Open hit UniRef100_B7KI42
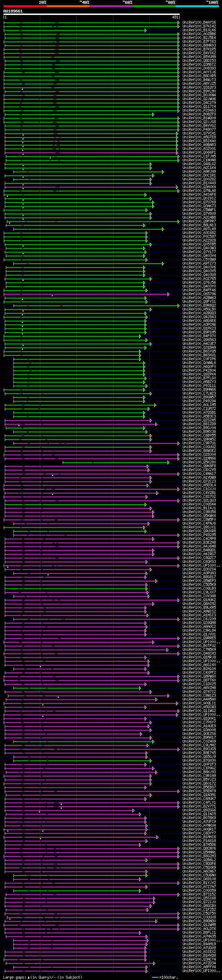Screen dimensions: 222x980 click(x=199, y=26)
